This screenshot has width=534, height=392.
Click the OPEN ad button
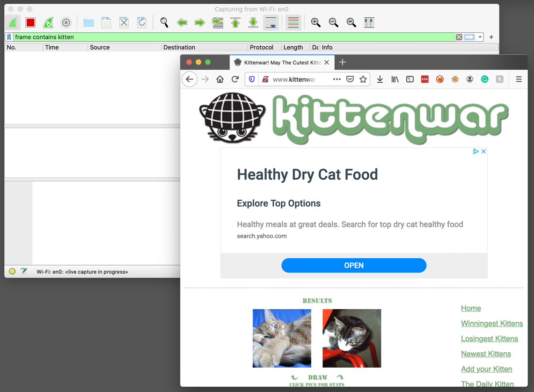click(x=354, y=265)
